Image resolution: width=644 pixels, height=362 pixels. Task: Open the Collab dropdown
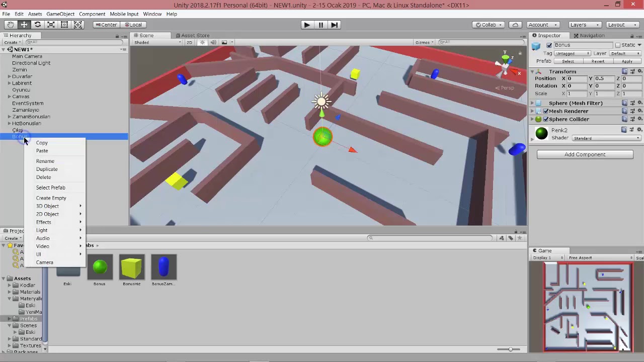point(489,25)
